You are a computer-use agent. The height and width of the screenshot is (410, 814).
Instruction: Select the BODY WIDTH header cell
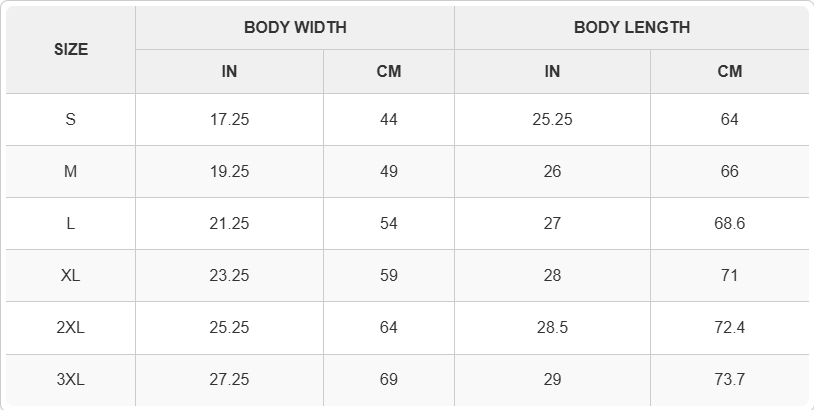tap(295, 28)
